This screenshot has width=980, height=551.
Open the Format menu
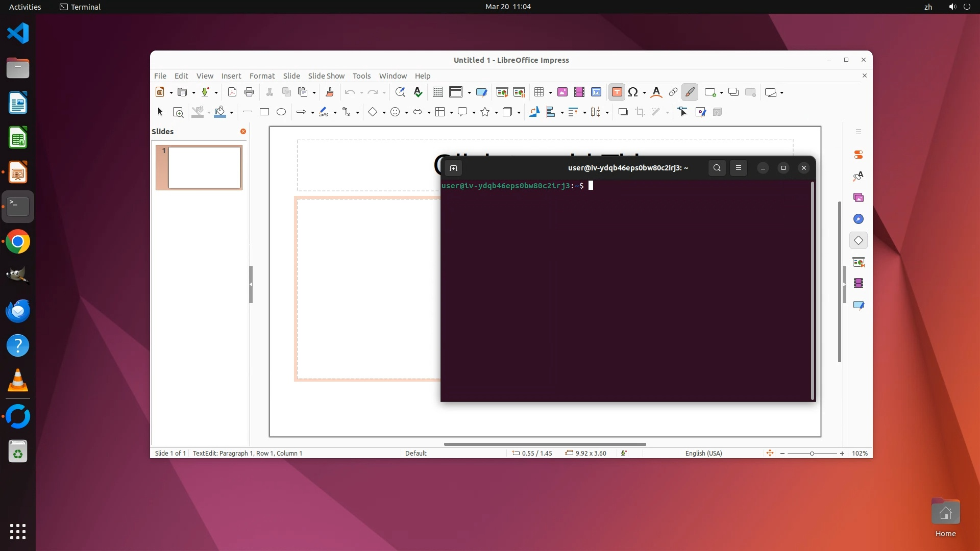point(262,76)
